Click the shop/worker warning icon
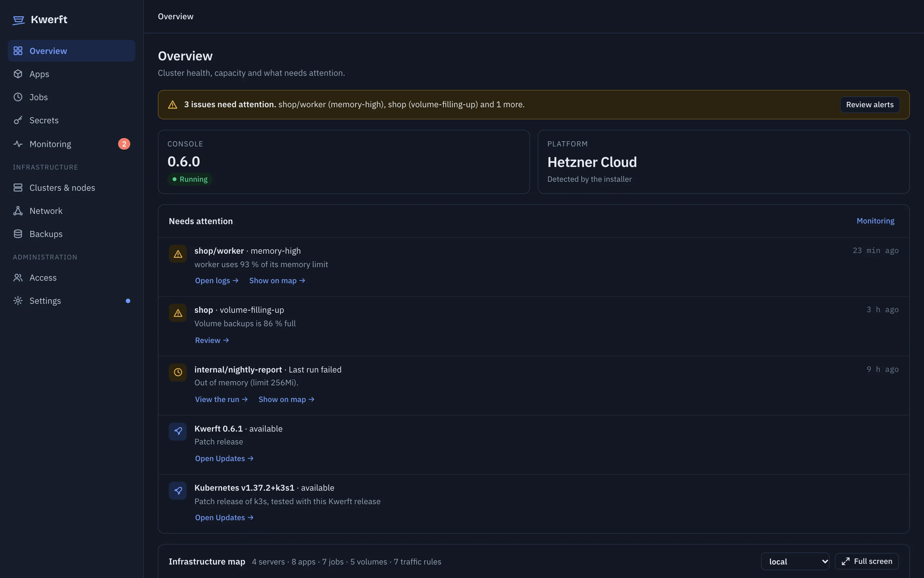The image size is (924, 578). [x=178, y=254]
